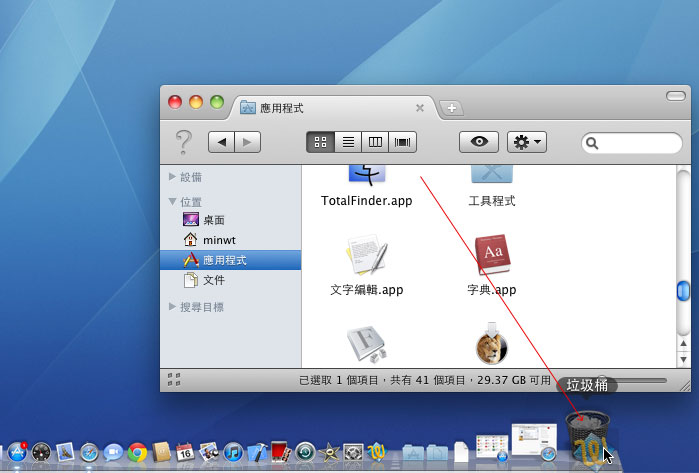Open the Documents folder stack in Dock
The width and height of the screenshot is (699, 473).
click(437, 452)
